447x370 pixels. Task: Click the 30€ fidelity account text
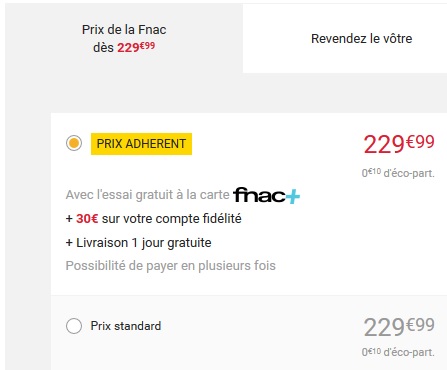[x=87, y=219]
